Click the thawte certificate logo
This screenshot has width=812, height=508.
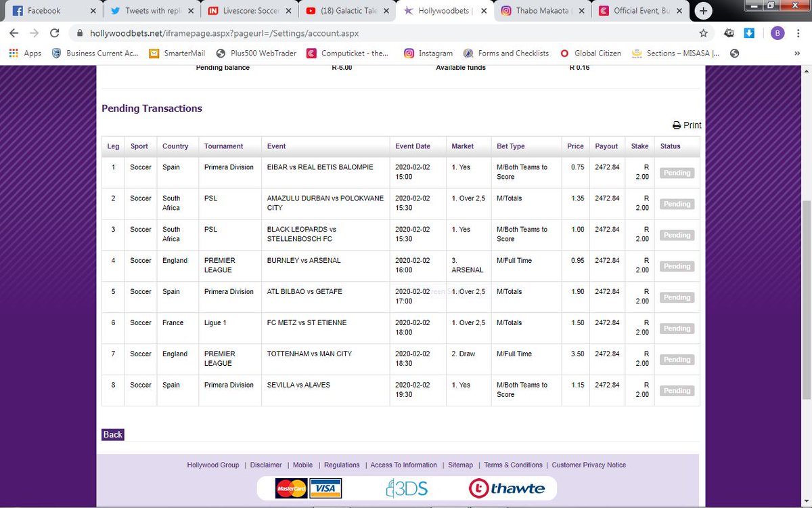coord(507,488)
